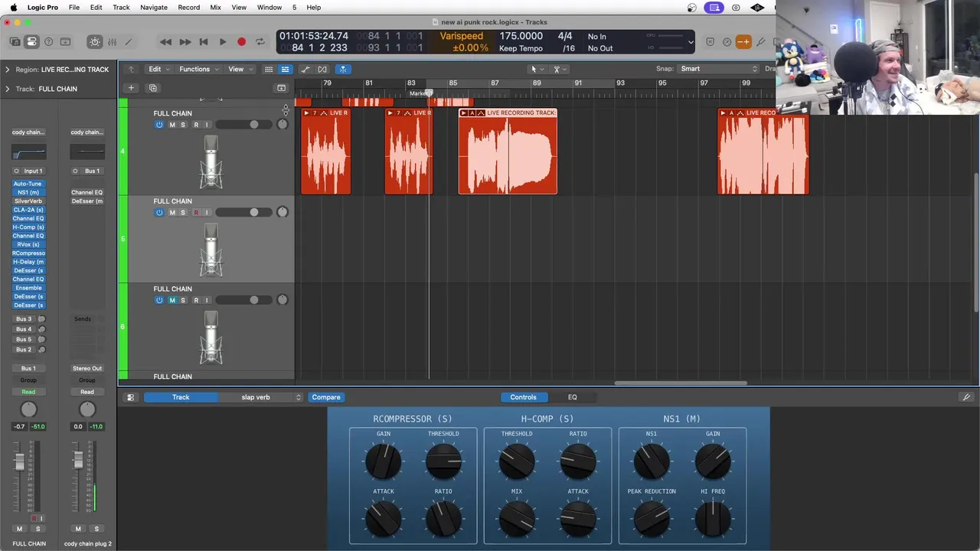The image size is (980, 551).
Task: Select Controls tab in Smart Controls
Action: [524, 397]
